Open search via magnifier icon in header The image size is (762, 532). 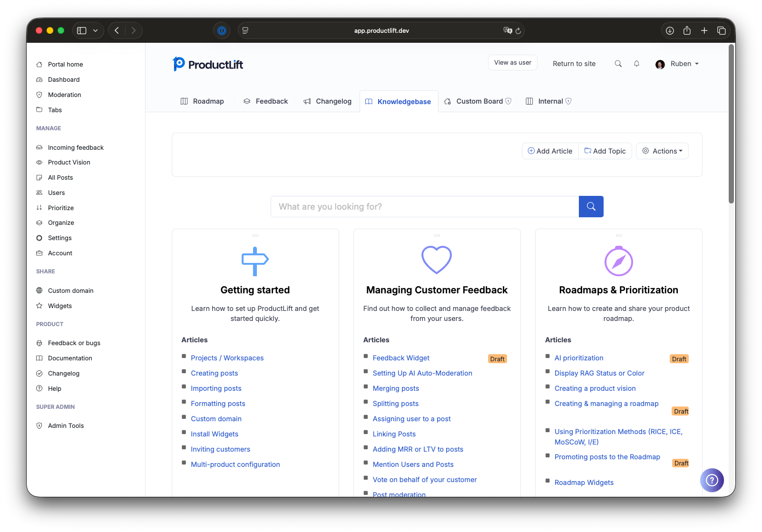[x=618, y=64]
